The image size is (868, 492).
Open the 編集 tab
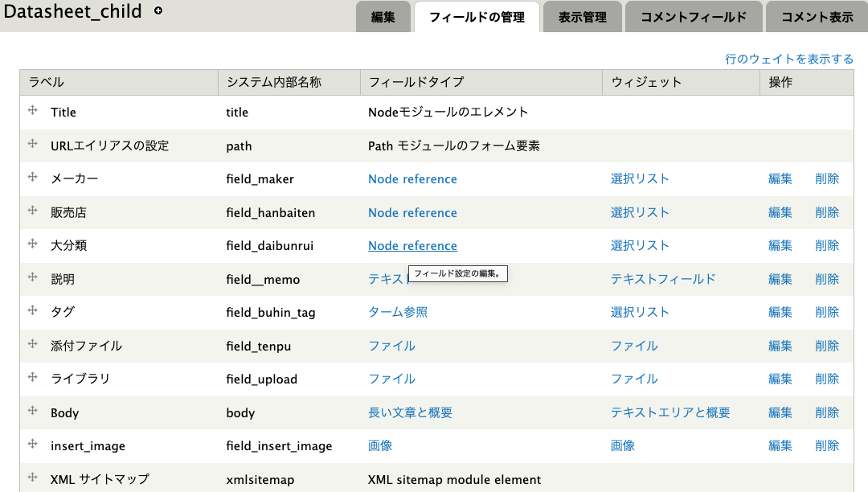383,17
